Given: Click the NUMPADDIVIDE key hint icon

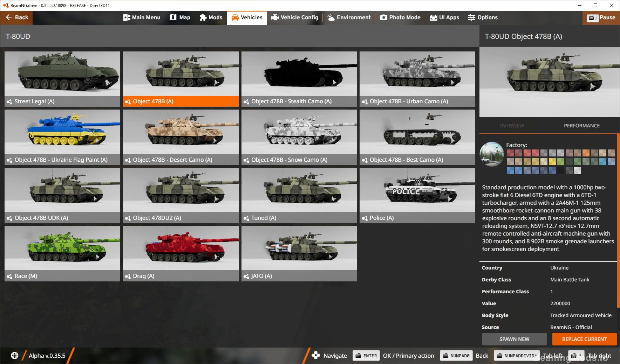Looking at the screenshot, I should [517, 356].
